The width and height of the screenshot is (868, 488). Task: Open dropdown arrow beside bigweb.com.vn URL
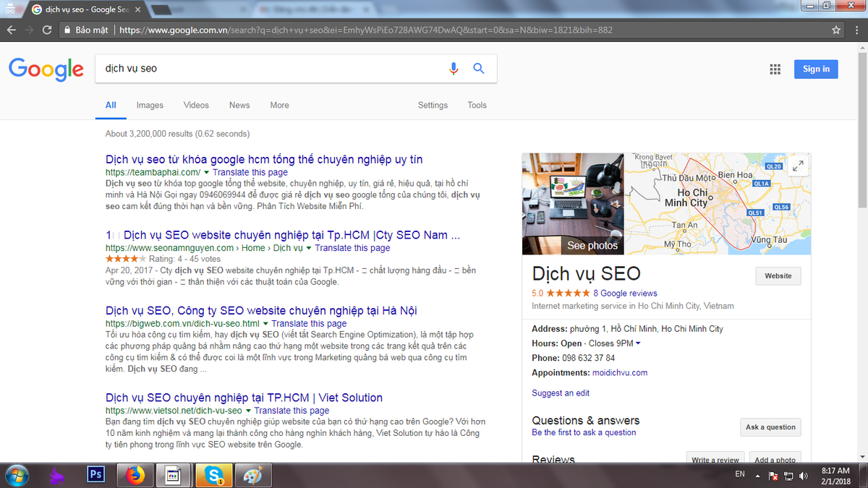pyautogui.click(x=265, y=324)
